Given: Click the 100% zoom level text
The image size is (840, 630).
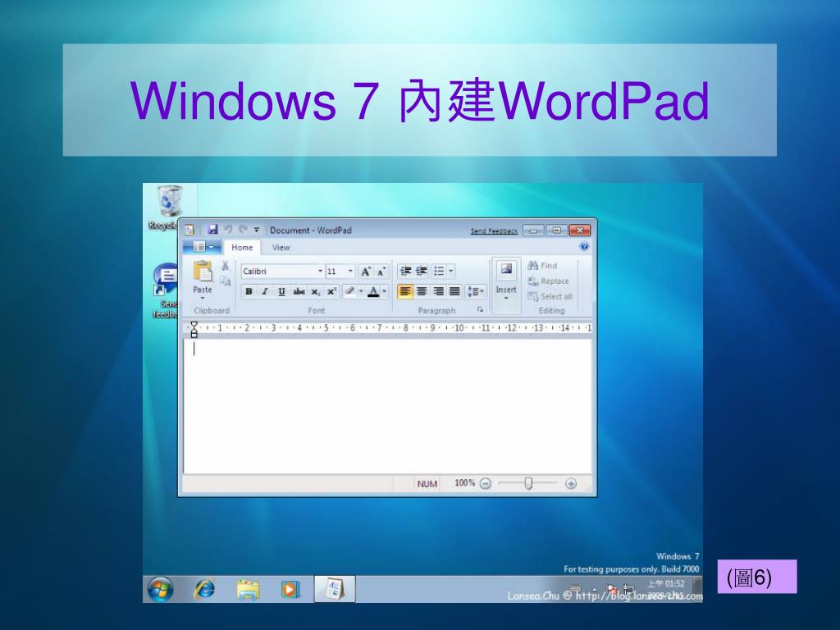Looking at the screenshot, I should [464, 482].
